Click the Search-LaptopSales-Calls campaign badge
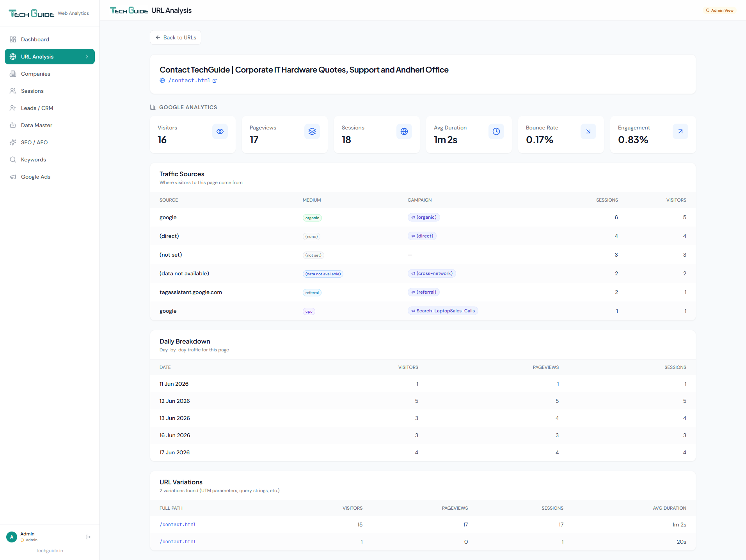The height and width of the screenshot is (560, 746). pos(443,311)
